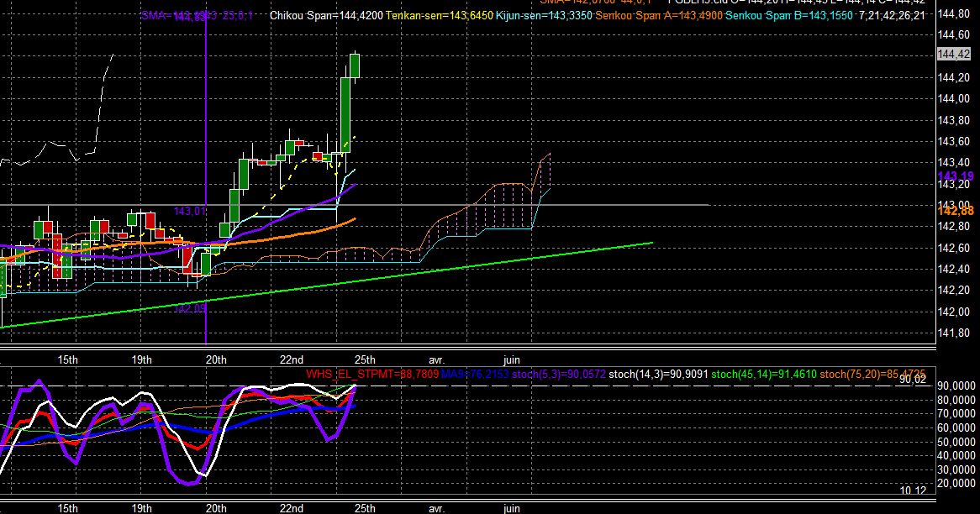Click 20th on the price chart date axis
The image size is (980, 514).
(x=216, y=359)
